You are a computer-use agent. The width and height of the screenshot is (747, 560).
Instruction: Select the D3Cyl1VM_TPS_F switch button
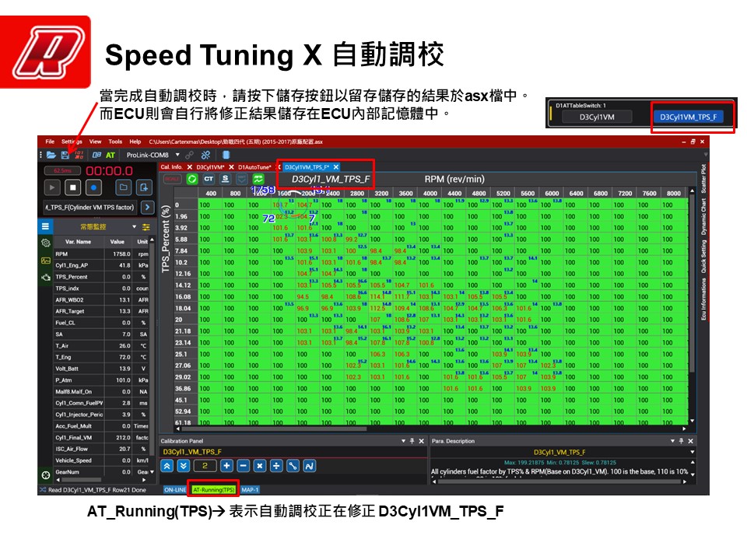[689, 117]
